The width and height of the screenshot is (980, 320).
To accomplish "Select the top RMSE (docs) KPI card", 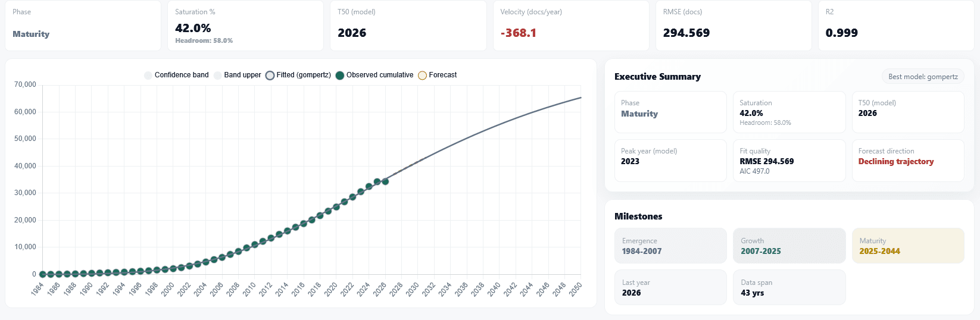I will 734,26.
